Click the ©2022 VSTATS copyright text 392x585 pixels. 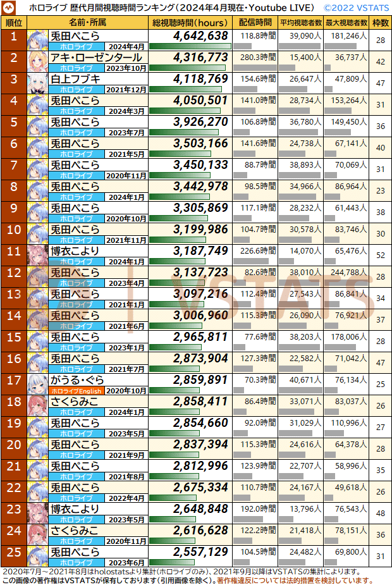(356, 8)
